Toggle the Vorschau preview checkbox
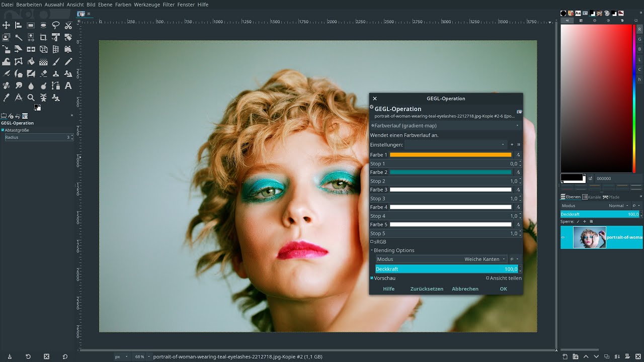 coord(372,278)
